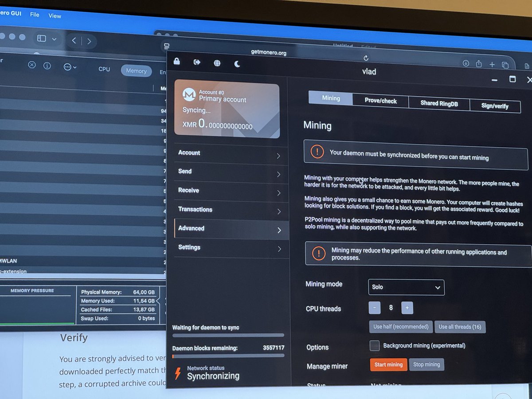
Task: Click the Synchronizing network status text
Action: click(213, 376)
